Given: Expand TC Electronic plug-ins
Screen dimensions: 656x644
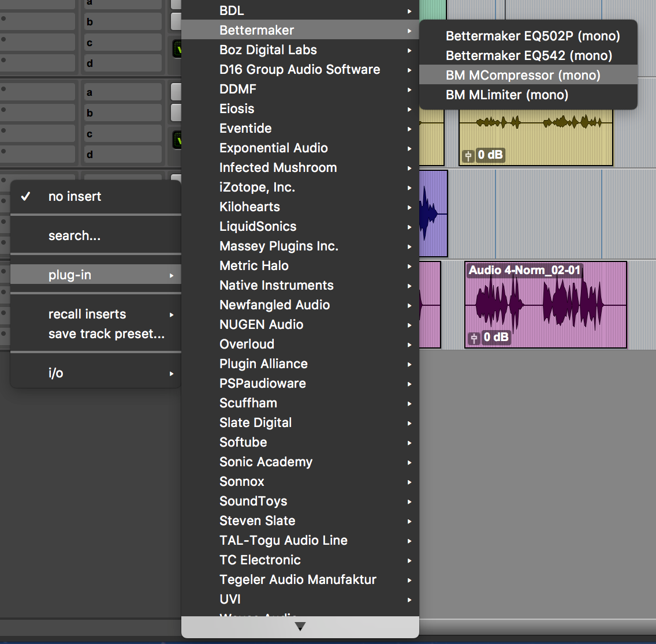Looking at the screenshot, I should (x=300, y=561).
